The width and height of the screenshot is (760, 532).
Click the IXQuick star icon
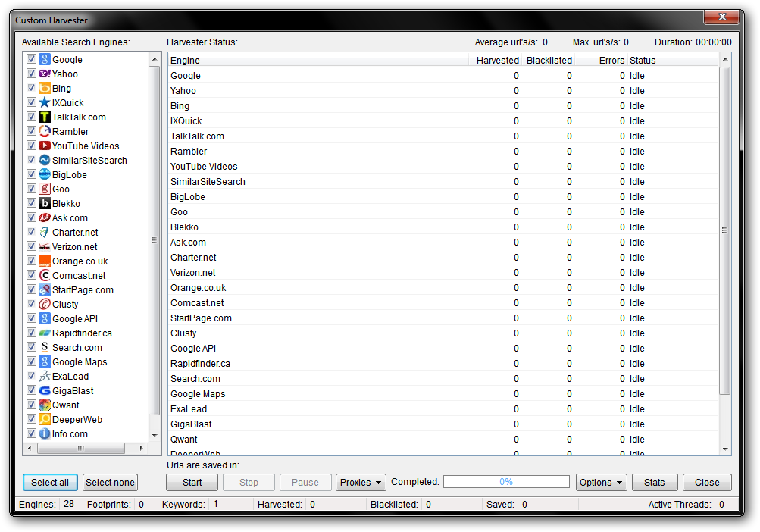(x=45, y=102)
